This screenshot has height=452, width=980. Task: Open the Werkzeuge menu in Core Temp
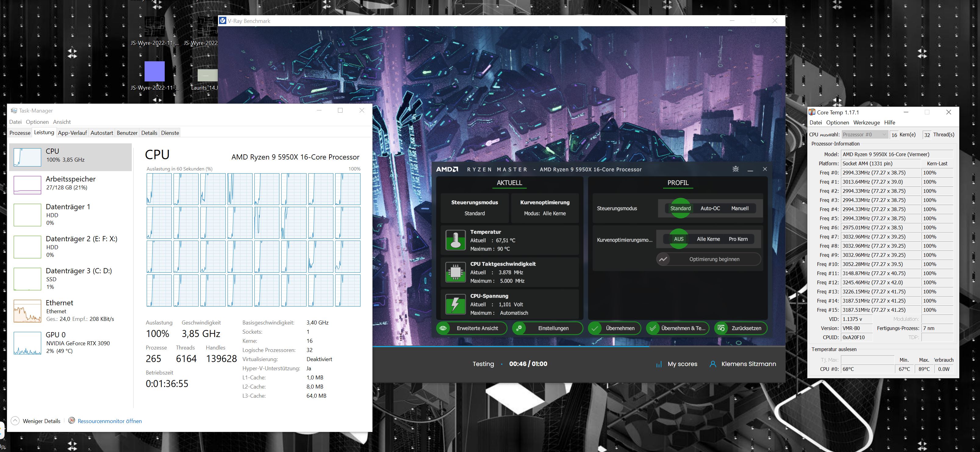(x=866, y=123)
